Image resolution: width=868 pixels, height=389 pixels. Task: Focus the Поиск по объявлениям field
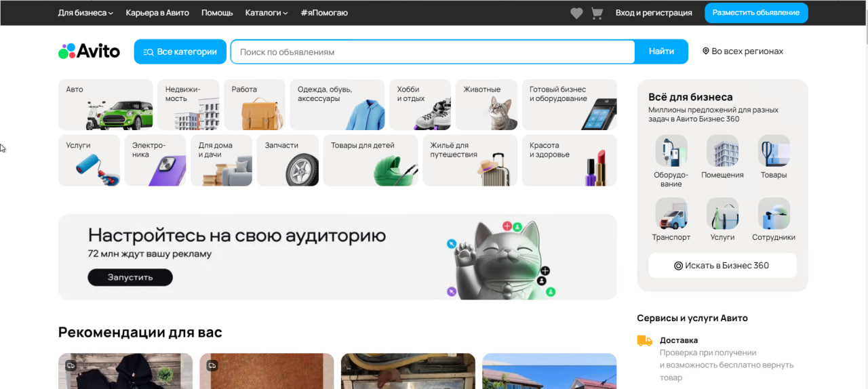tap(432, 52)
